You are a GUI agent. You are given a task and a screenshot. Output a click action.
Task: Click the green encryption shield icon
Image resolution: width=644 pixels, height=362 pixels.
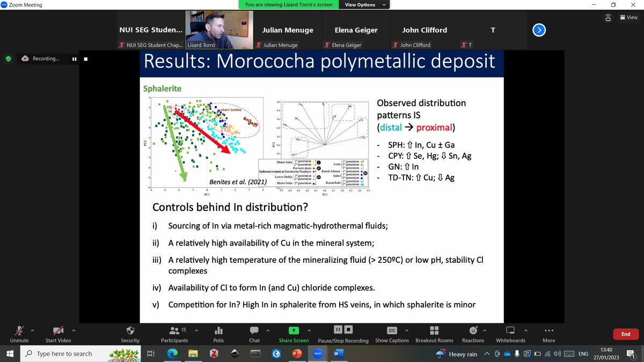[x=8, y=58]
